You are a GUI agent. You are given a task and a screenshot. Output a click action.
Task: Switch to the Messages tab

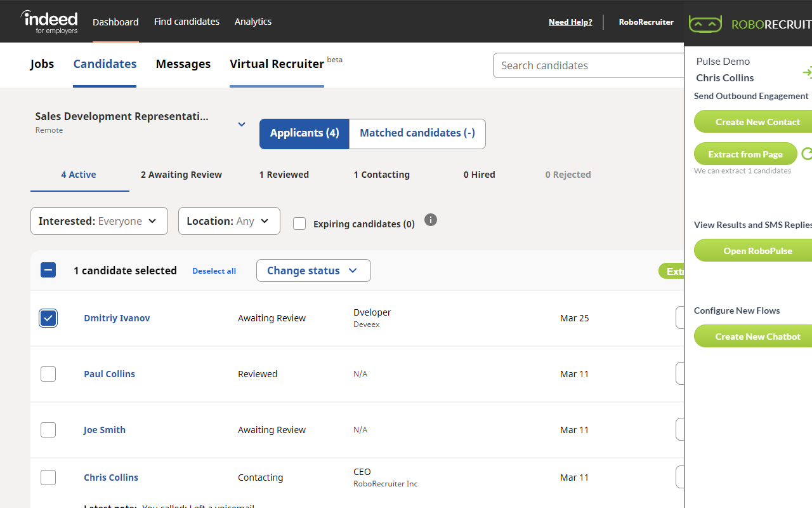coord(183,64)
